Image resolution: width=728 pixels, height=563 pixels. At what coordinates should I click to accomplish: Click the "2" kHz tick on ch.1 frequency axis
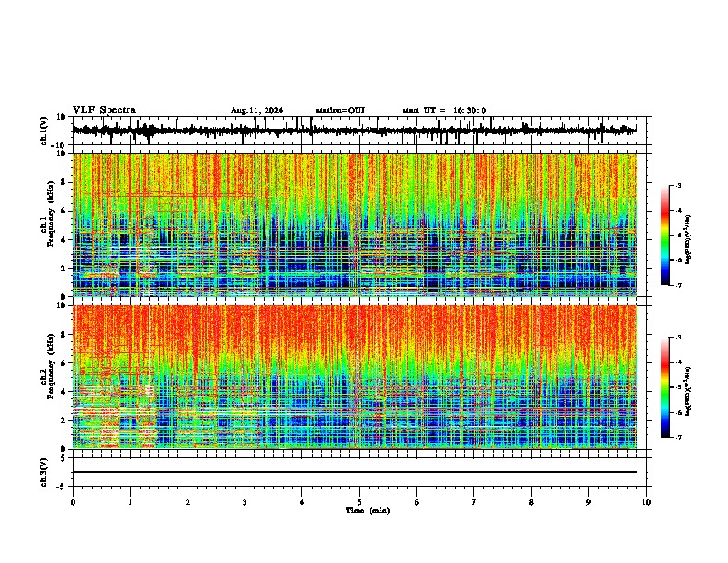tap(63, 269)
